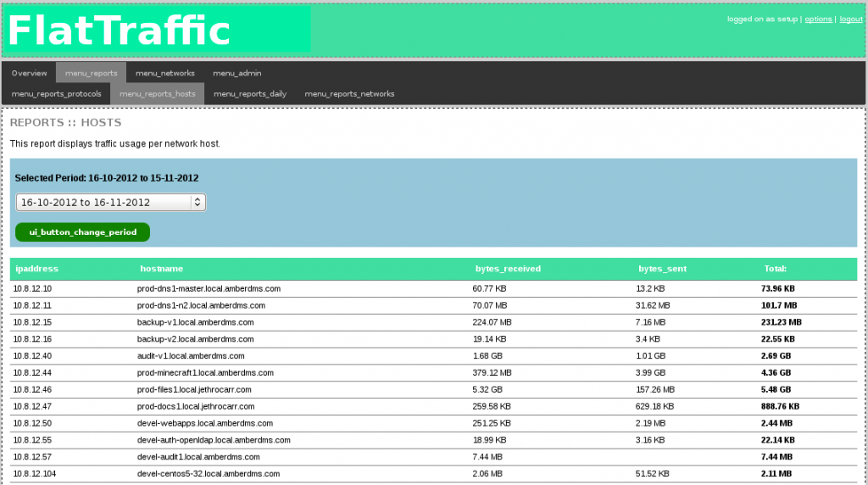
Task: Select the 10.8.12.10 IP address cell
Action: pyautogui.click(x=33, y=289)
